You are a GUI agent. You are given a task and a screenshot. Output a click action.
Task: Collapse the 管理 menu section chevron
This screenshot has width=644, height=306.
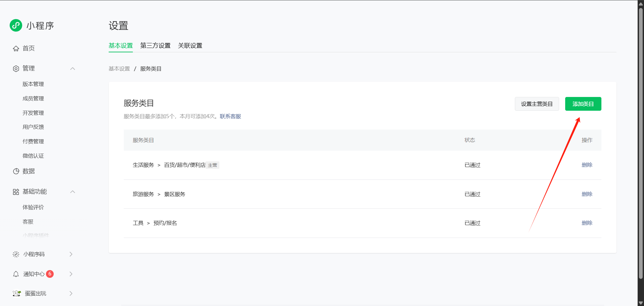point(72,69)
